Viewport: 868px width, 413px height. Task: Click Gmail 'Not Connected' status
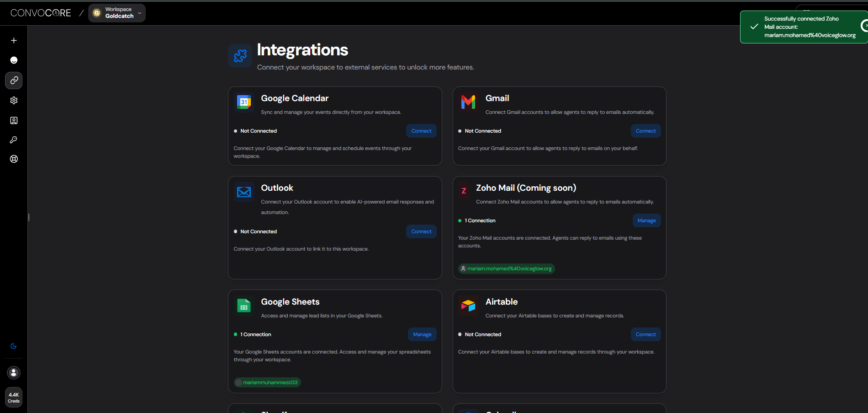(x=480, y=131)
